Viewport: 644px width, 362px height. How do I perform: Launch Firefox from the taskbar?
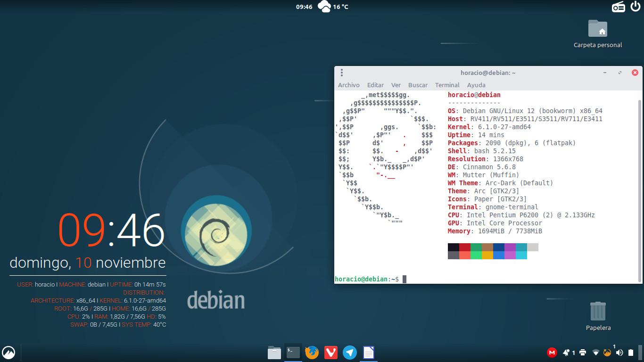tap(312, 352)
